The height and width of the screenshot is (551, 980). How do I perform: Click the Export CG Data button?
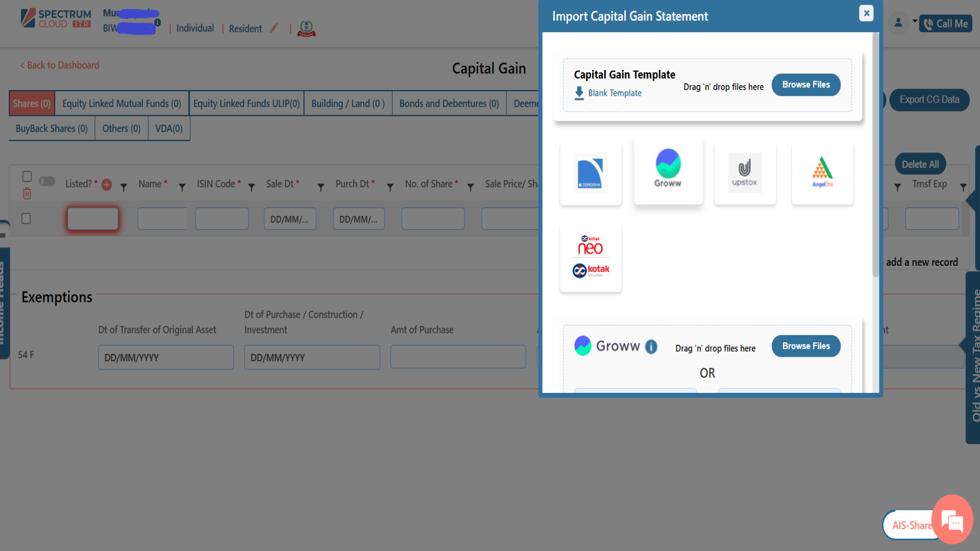point(929,99)
